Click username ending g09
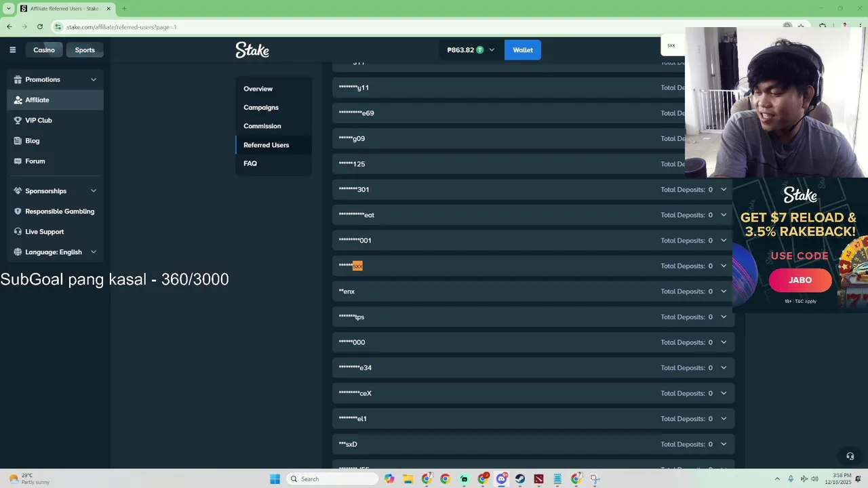This screenshot has width=868, height=488. point(352,138)
